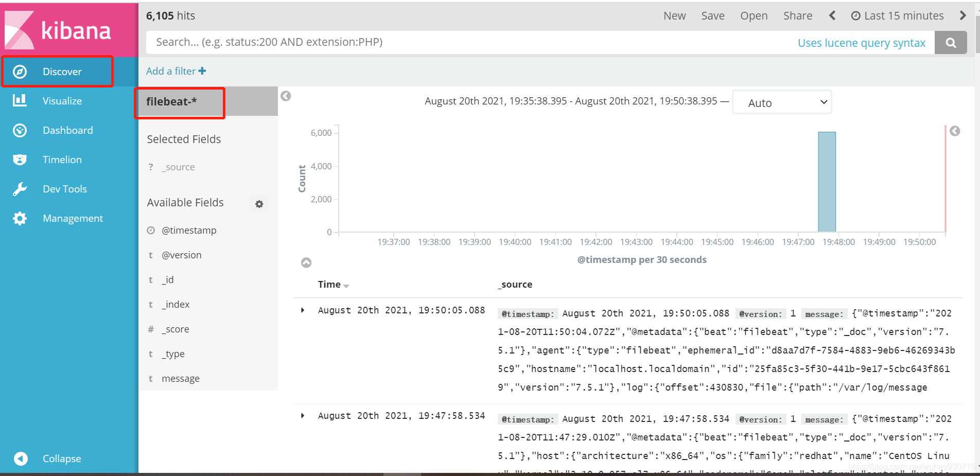Open the Timelion mask icon

20,160
